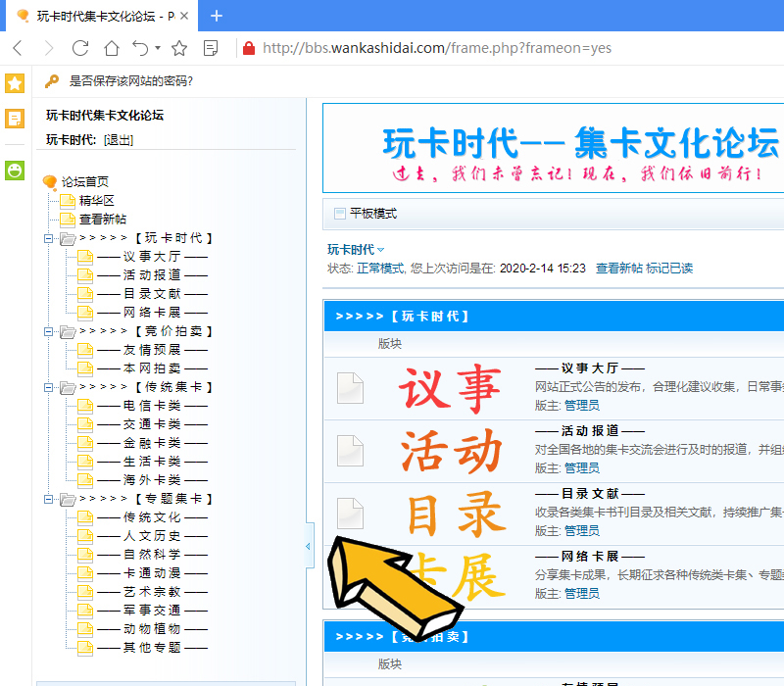The height and width of the screenshot is (686, 784).
Task: Click the 【传统集卡】 folder icon in tree
Action: click(68, 387)
